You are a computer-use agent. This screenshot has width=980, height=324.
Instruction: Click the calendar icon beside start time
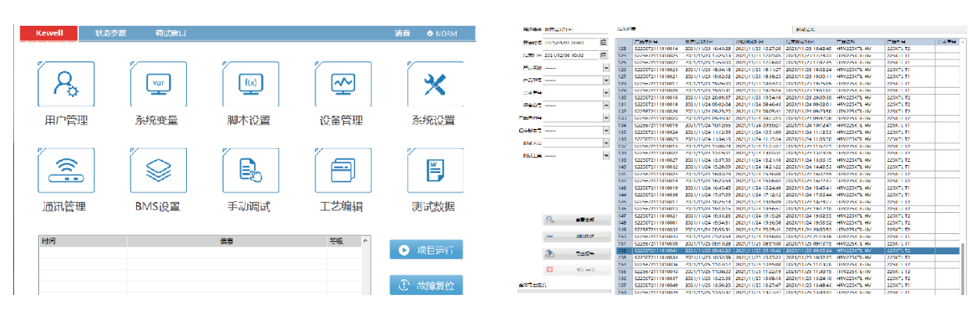603,41
